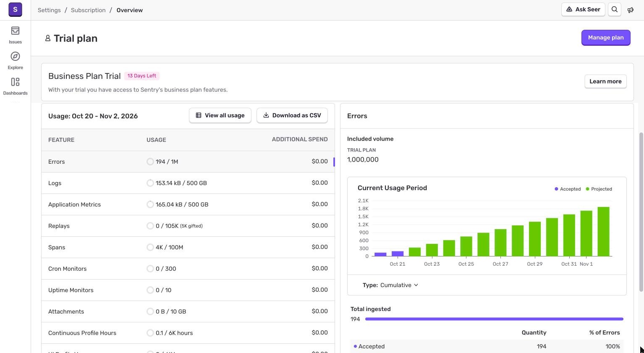Click the Errors usage ring icon
Image resolution: width=644 pixels, height=353 pixels.
(150, 162)
